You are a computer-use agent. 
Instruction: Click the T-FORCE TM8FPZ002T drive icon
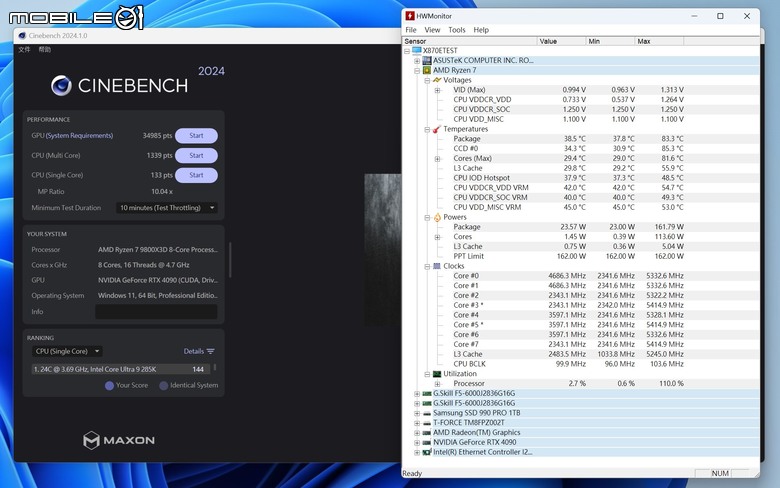[x=427, y=423]
